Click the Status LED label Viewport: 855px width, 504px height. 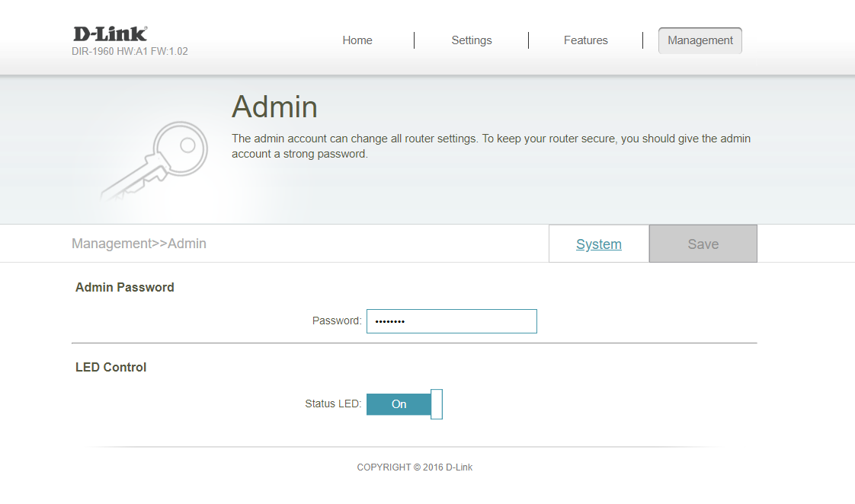click(x=333, y=404)
